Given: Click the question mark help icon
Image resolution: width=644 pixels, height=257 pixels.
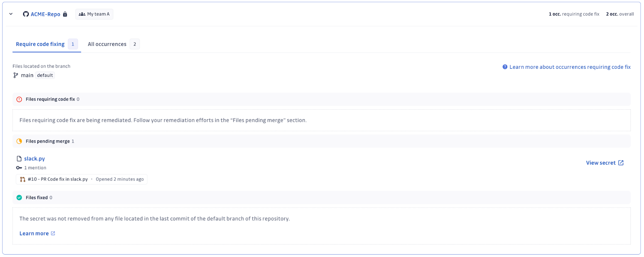Looking at the screenshot, I should tap(505, 67).
